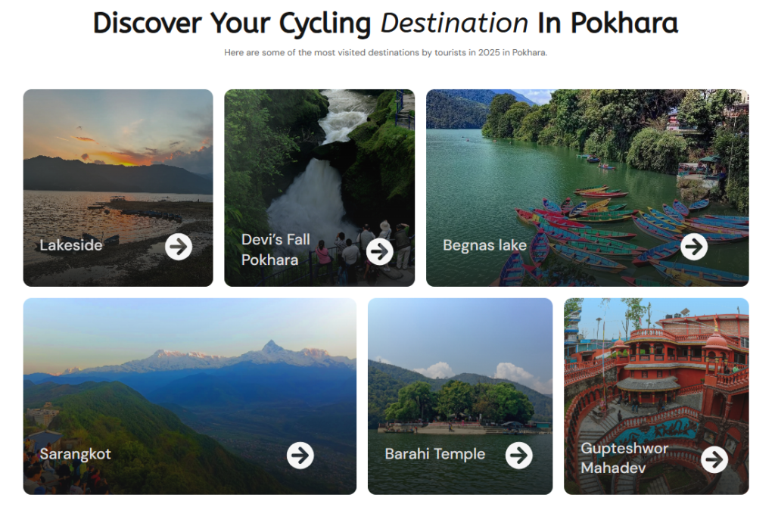Click the arrow icon on the Barahi Temple card
Image resolution: width=775 pixels, height=532 pixels.
point(520,455)
